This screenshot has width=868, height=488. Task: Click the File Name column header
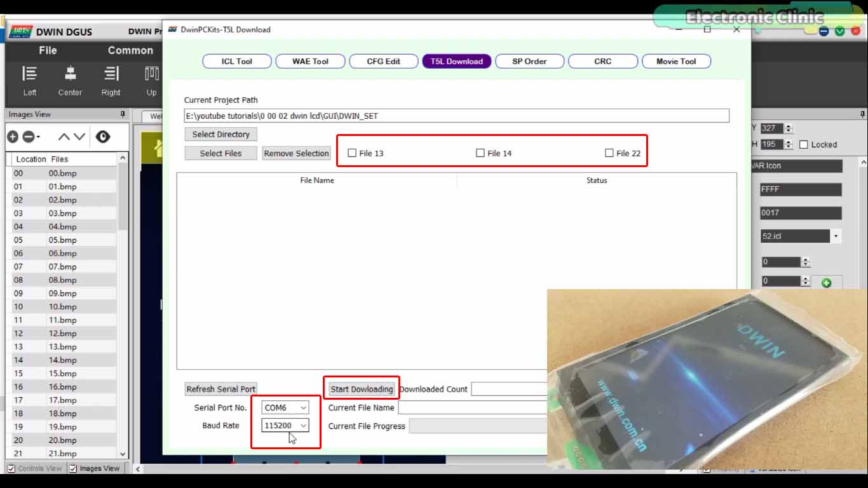(317, 180)
